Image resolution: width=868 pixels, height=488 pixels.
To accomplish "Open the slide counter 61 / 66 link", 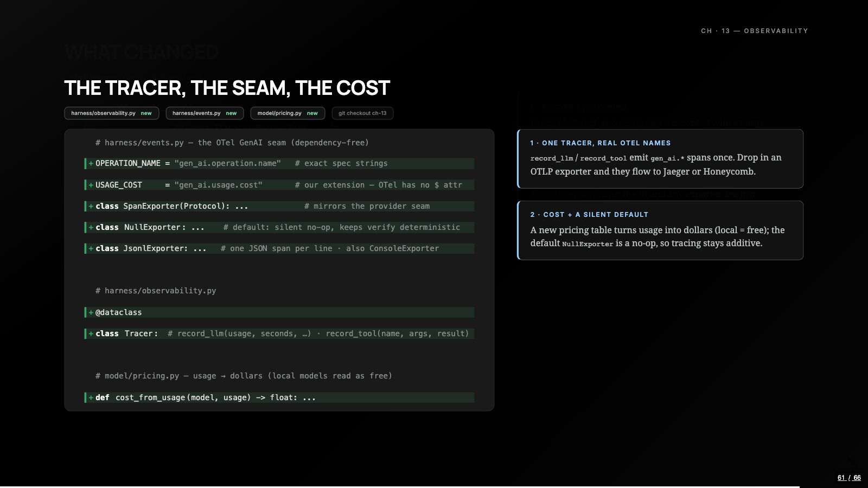I will coord(849,478).
